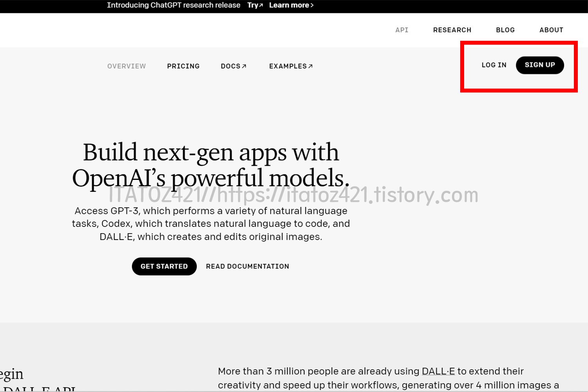The height and width of the screenshot is (392, 588).
Task: Select the OVERVIEW tab
Action: (127, 66)
